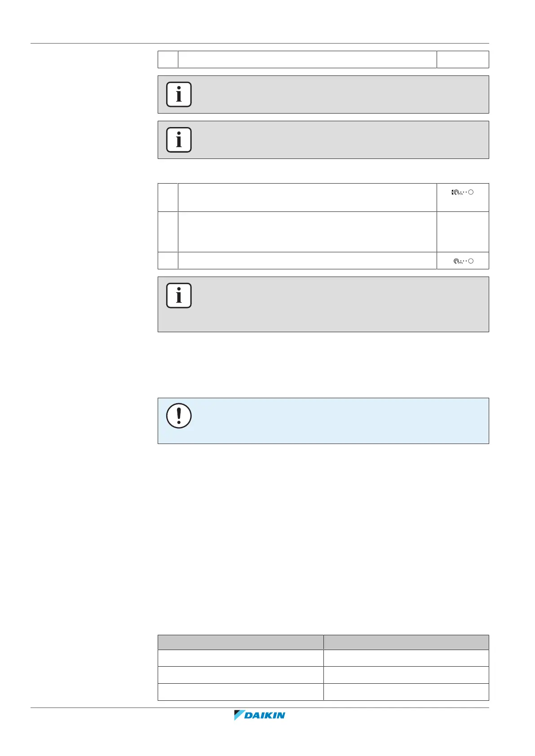Click the last row's right cell in the bottom table
Viewport: 535px width, 756px height.
coord(406,692)
